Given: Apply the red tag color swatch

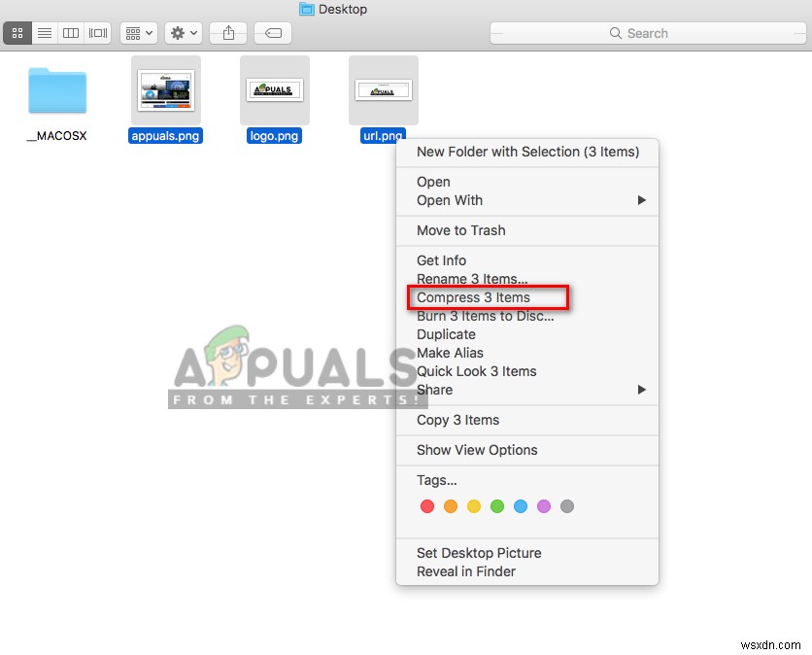Looking at the screenshot, I should 426,506.
